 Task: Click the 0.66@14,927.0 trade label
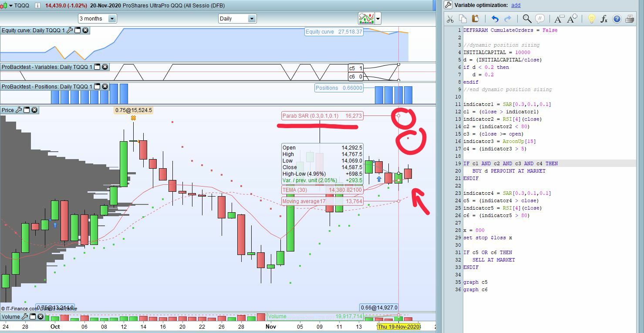tap(379, 308)
